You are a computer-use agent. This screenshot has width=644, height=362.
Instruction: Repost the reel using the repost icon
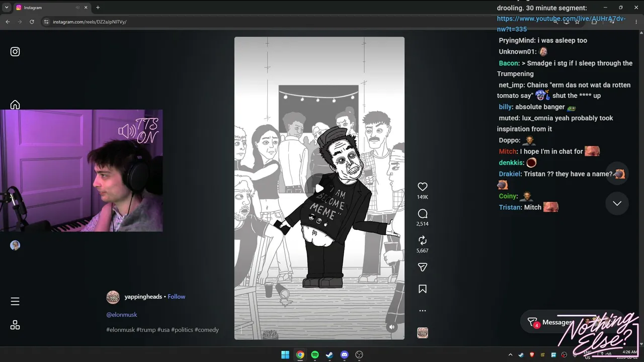(423, 240)
